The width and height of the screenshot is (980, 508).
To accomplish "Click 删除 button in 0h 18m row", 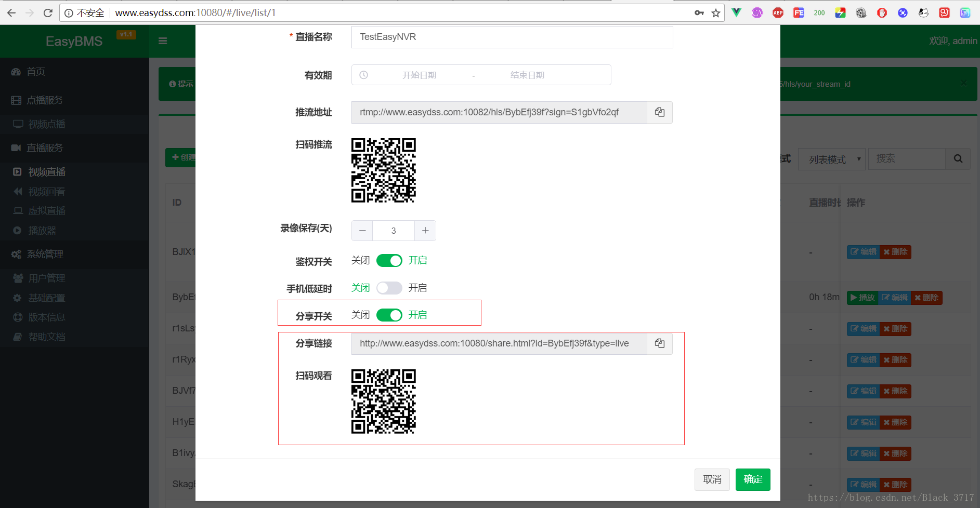I will click(x=926, y=298).
